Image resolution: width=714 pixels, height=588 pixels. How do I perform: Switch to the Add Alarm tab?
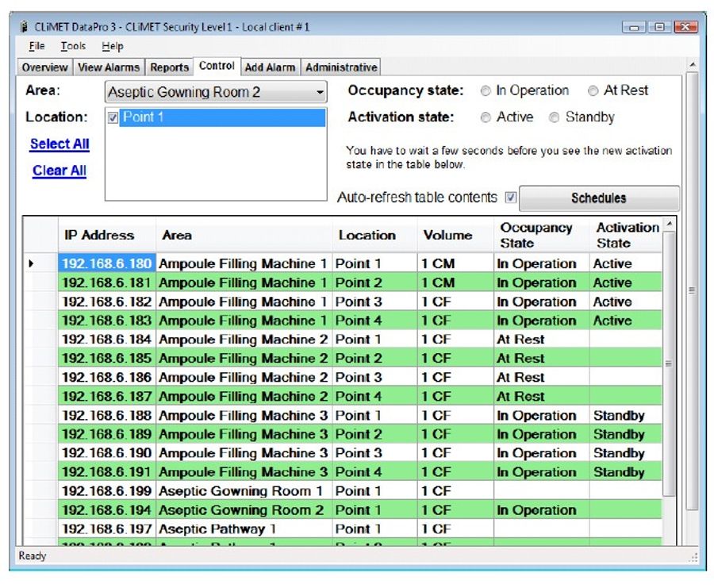point(271,67)
